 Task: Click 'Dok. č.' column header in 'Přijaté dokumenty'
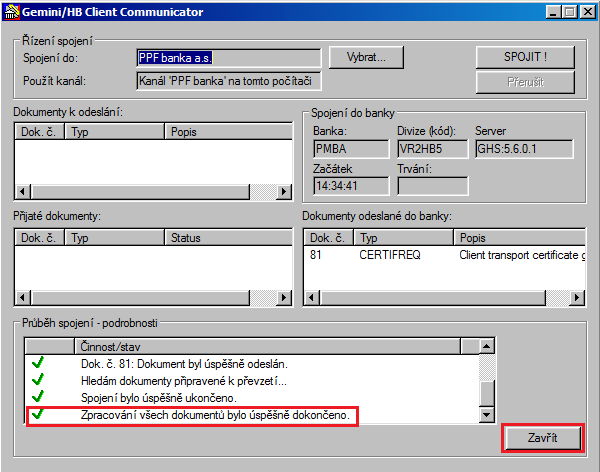(39, 238)
